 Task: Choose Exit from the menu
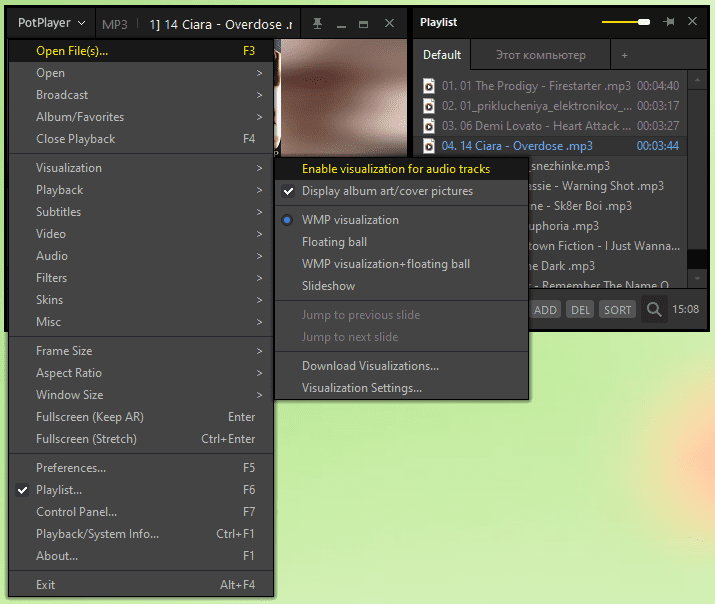[x=141, y=584]
